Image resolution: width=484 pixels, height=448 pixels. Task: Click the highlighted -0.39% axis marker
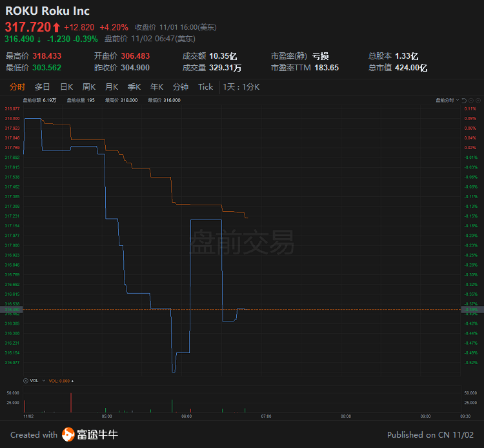[472, 309]
